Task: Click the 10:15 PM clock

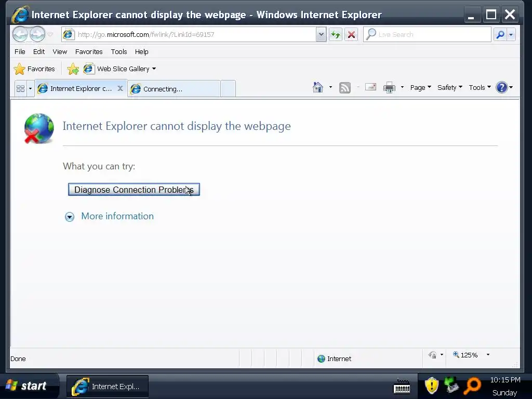Action: coord(505,380)
